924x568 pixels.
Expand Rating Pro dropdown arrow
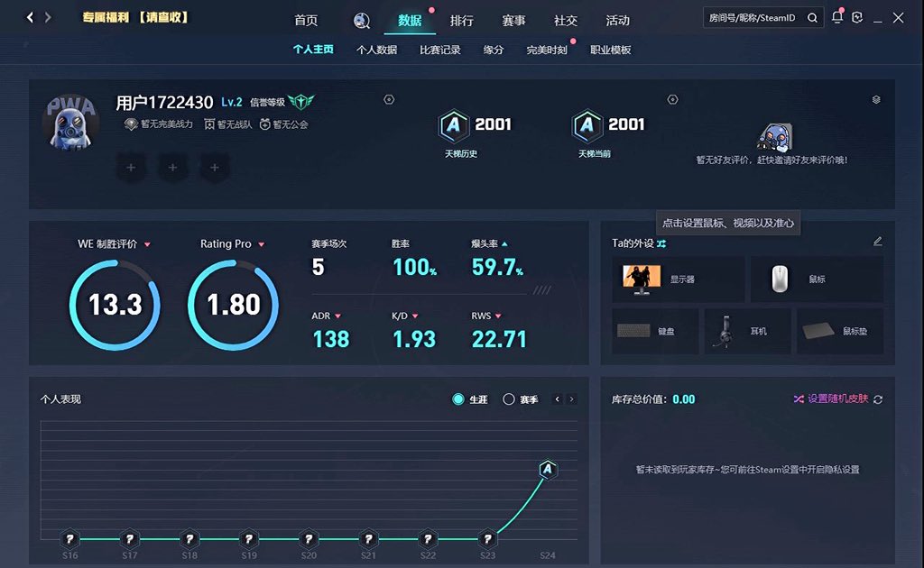pos(261,244)
